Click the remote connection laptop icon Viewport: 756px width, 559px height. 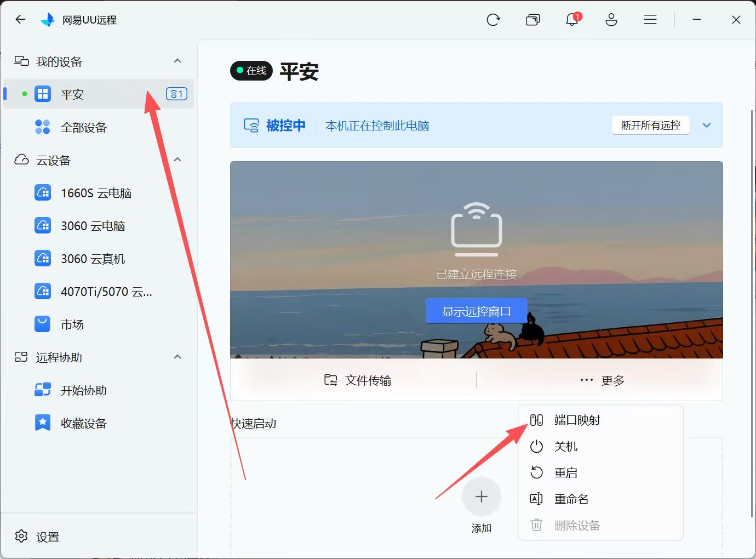point(477,229)
